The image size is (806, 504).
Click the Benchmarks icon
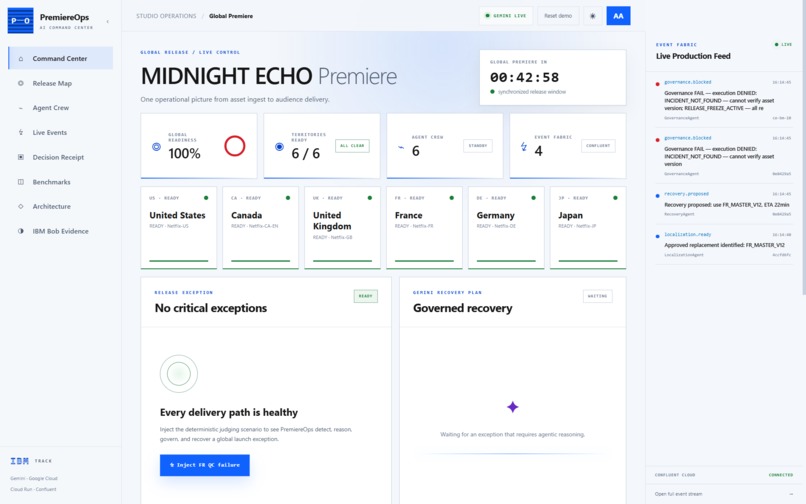21,182
